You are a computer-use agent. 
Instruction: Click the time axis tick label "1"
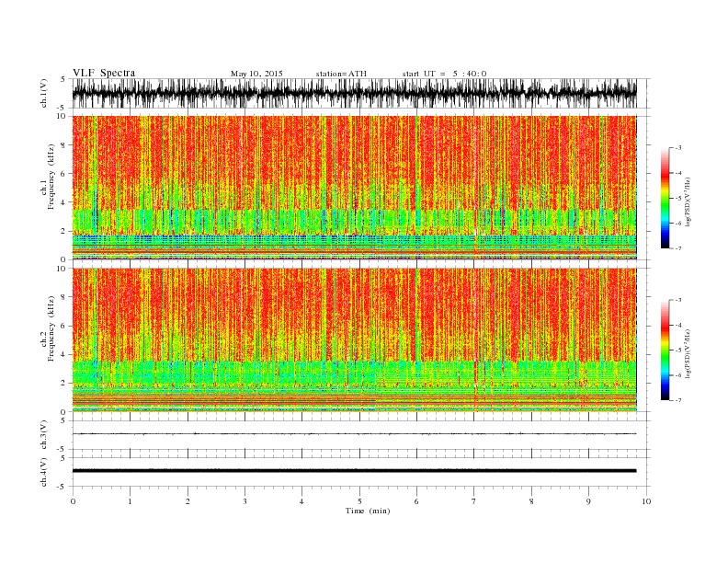[130, 501]
